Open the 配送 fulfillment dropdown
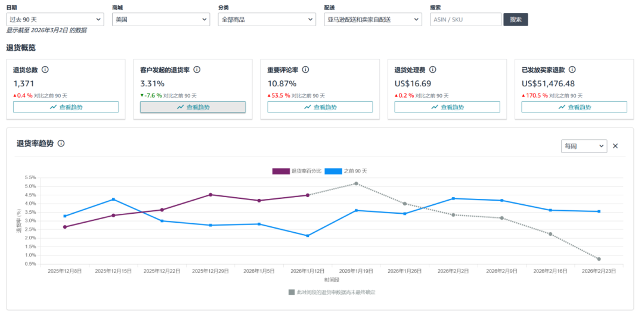The height and width of the screenshot is (315, 644). point(373,20)
